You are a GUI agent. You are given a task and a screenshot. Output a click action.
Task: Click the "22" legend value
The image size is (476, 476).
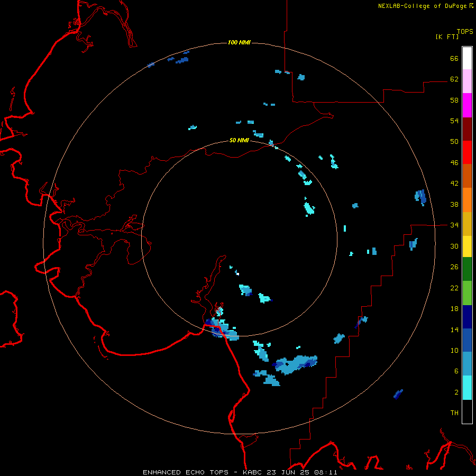tap(454, 288)
